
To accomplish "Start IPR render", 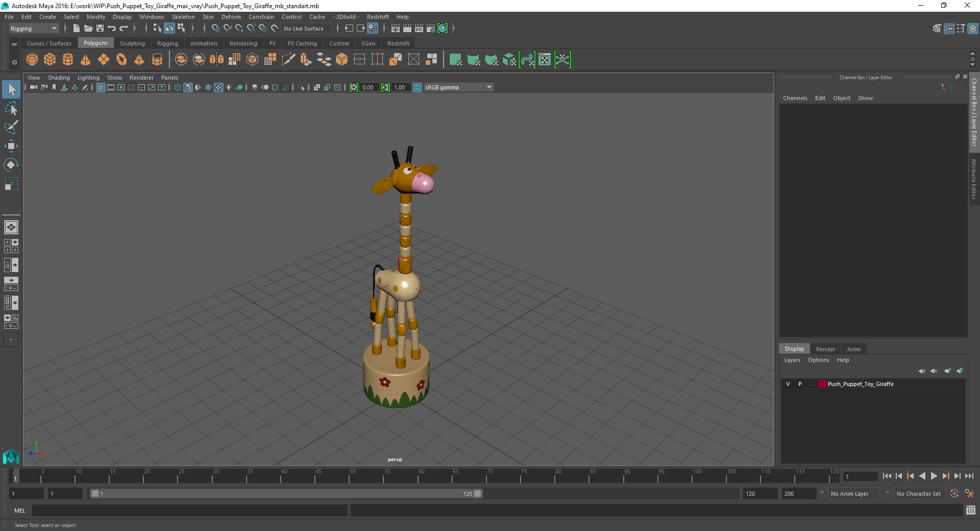I will tap(419, 29).
